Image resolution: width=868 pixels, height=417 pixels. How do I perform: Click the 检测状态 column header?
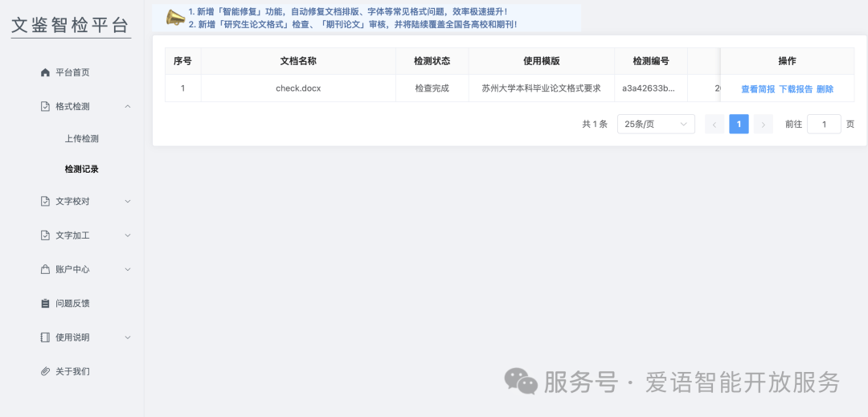tap(432, 61)
